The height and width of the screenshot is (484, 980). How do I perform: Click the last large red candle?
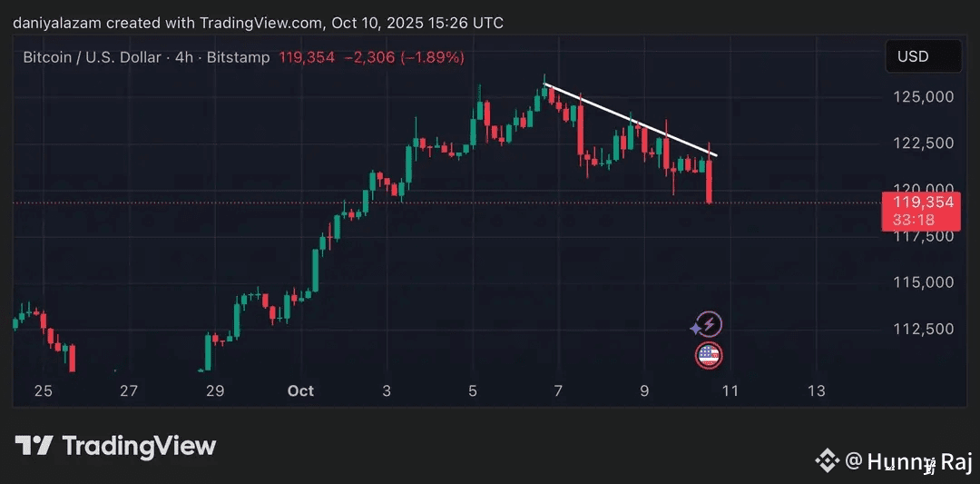[x=709, y=180]
